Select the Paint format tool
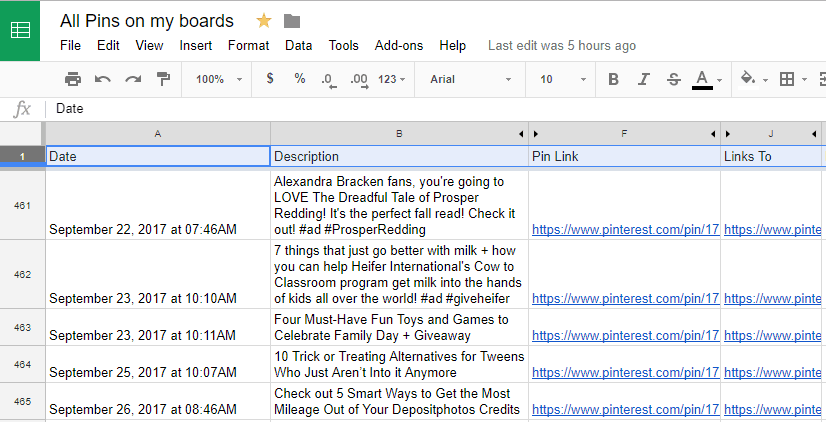826x422 pixels. pos(164,79)
